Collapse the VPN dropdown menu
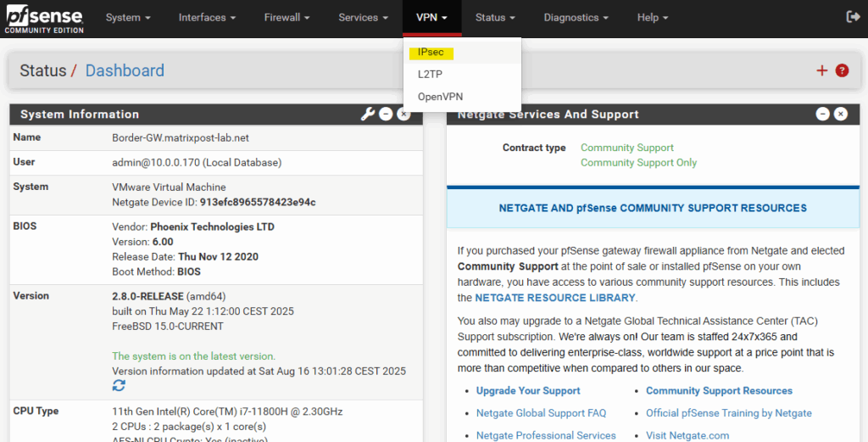 pyautogui.click(x=431, y=18)
